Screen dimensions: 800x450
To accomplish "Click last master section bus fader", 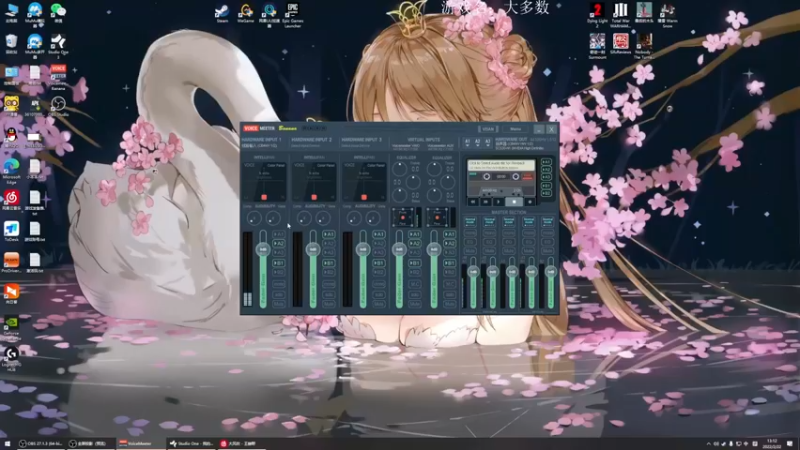I will click(551, 272).
